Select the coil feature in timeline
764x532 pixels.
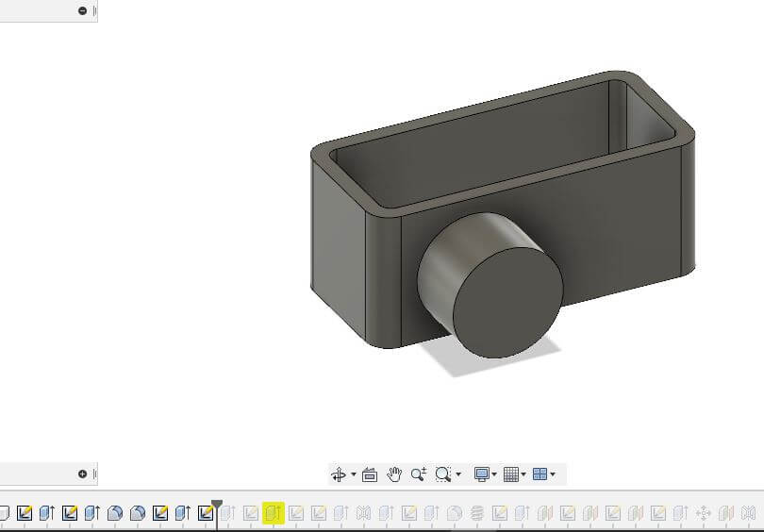[x=477, y=513]
